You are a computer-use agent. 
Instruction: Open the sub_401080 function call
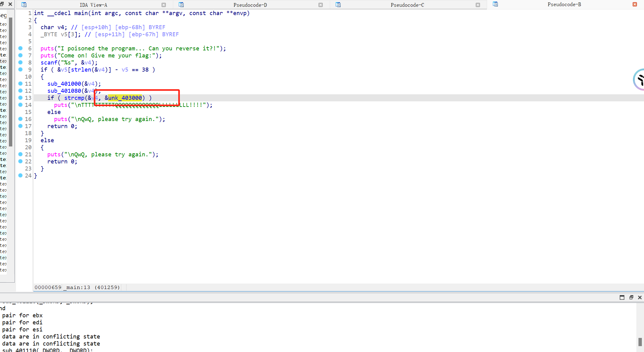pyautogui.click(x=64, y=91)
